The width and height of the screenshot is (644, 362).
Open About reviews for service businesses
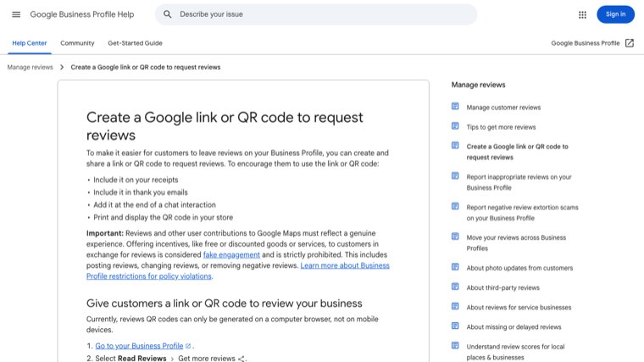pos(519,308)
